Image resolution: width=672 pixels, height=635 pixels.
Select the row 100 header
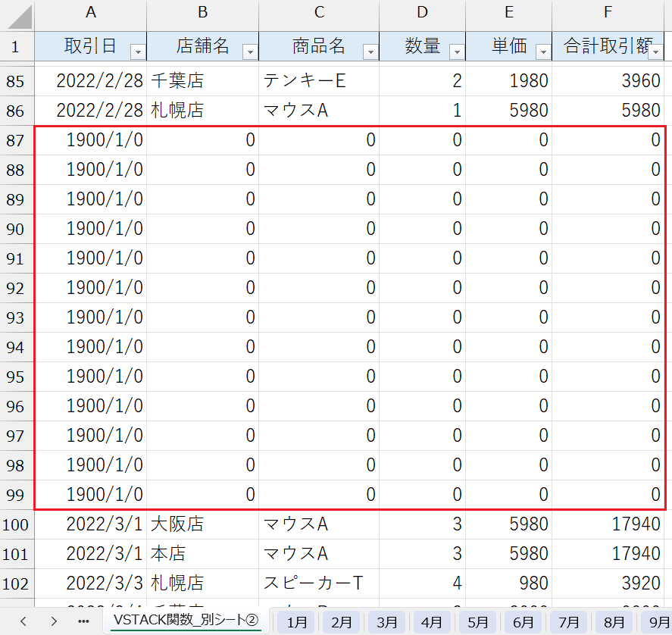15,524
